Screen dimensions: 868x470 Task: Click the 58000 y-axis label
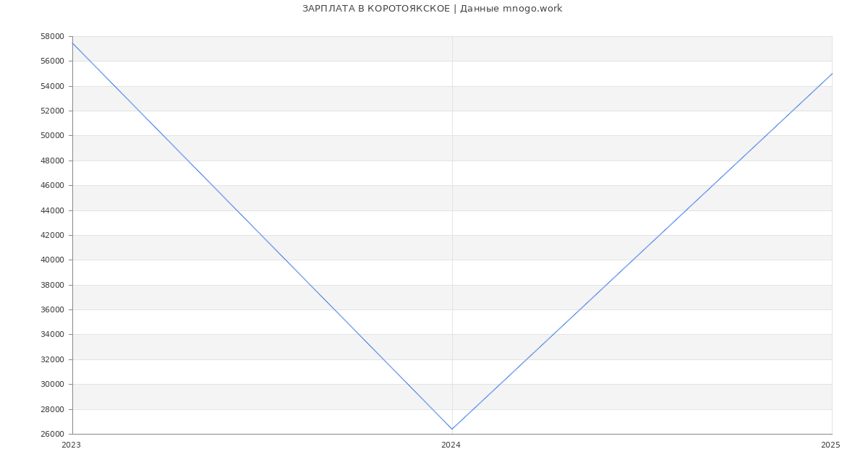click(52, 36)
